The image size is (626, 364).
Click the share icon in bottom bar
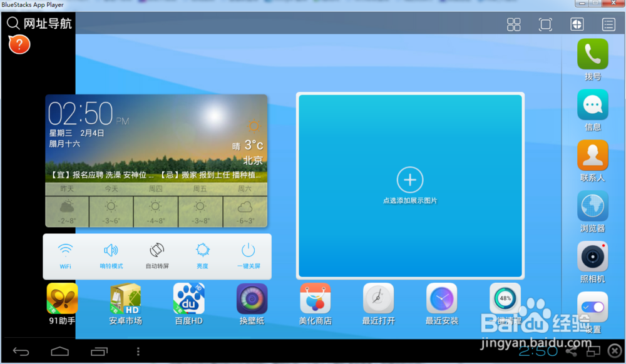tap(572, 351)
